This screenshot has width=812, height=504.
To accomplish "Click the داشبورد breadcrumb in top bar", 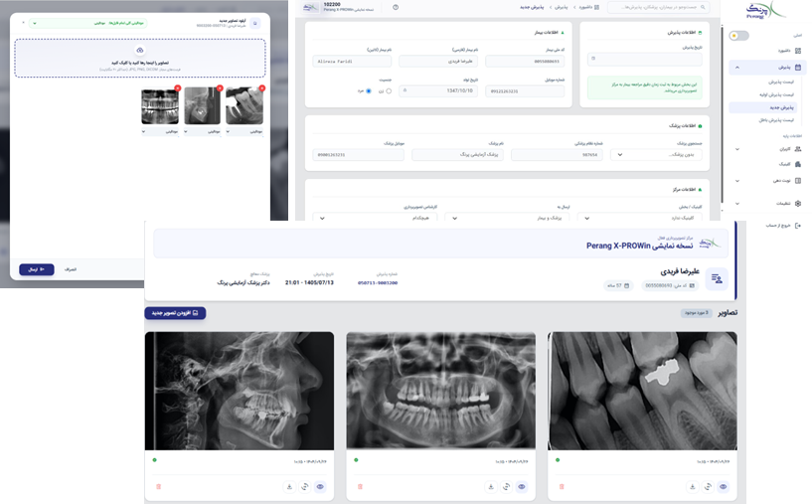I will tap(589, 7).
